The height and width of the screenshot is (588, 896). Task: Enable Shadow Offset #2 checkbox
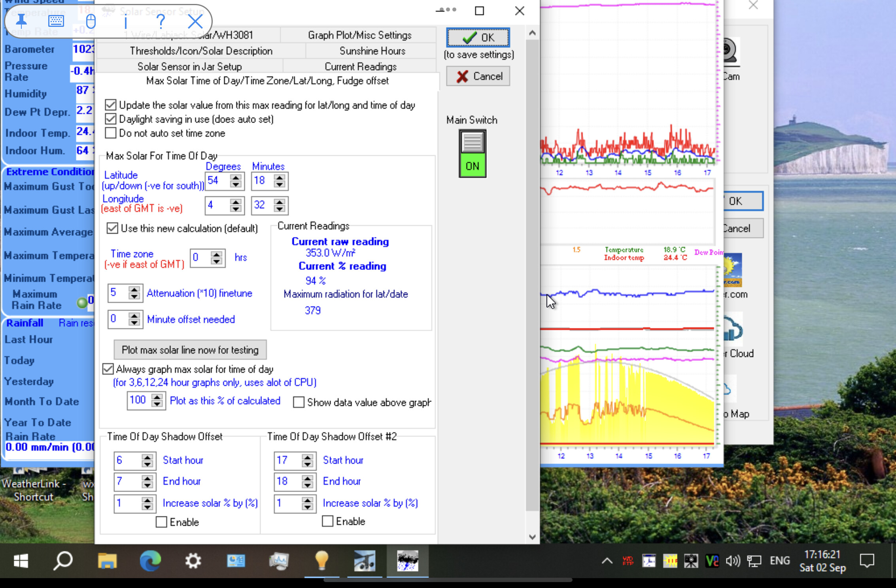click(327, 521)
